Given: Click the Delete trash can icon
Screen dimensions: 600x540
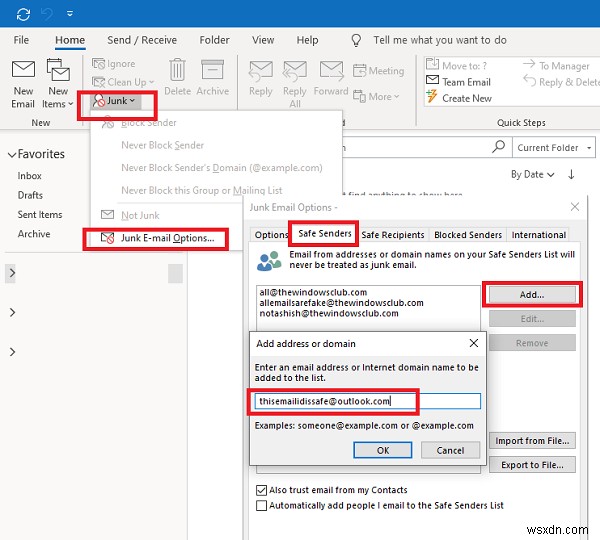Looking at the screenshot, I should pos(178,70).
